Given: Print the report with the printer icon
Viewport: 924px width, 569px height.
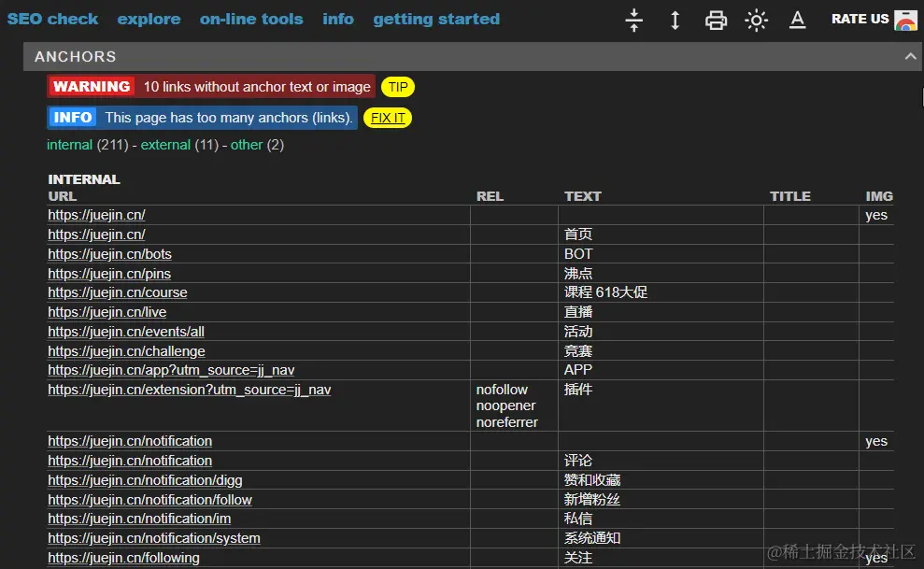Looking at the screenshot, I should 716,20.
